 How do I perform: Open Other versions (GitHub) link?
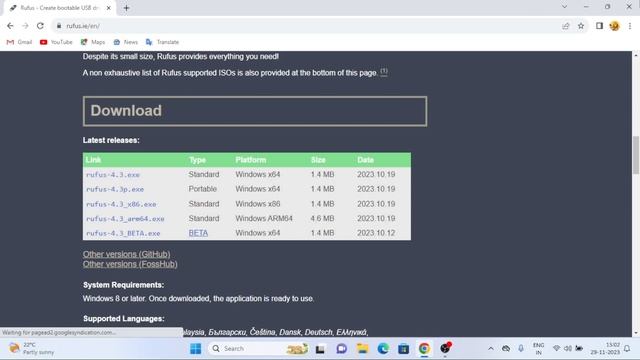[127, 254]
